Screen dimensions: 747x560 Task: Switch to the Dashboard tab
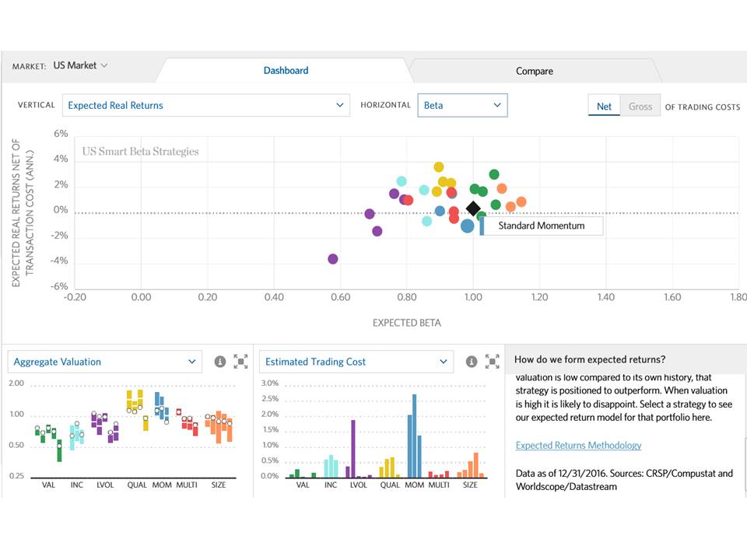click(x=286, y=70)
